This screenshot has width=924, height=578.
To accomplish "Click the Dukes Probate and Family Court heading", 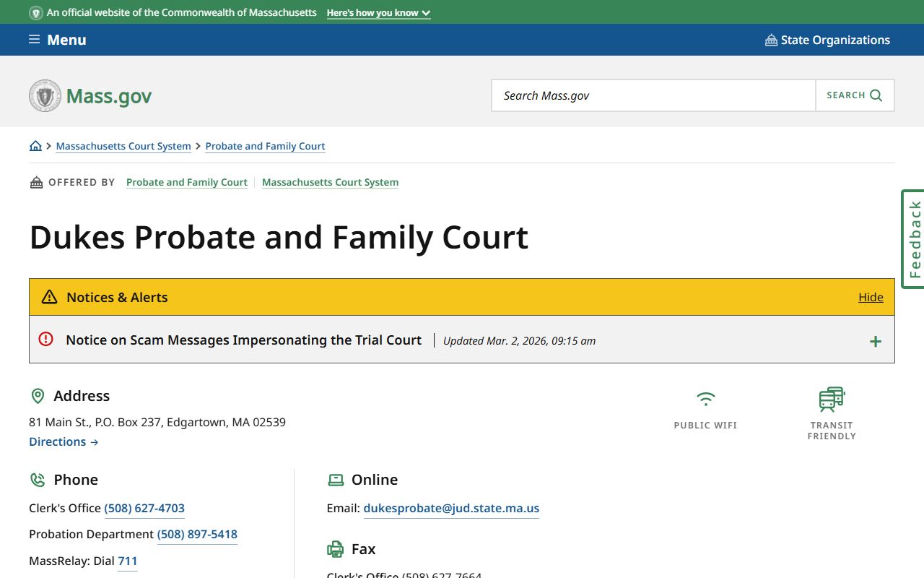I will [x=279, y=237].
